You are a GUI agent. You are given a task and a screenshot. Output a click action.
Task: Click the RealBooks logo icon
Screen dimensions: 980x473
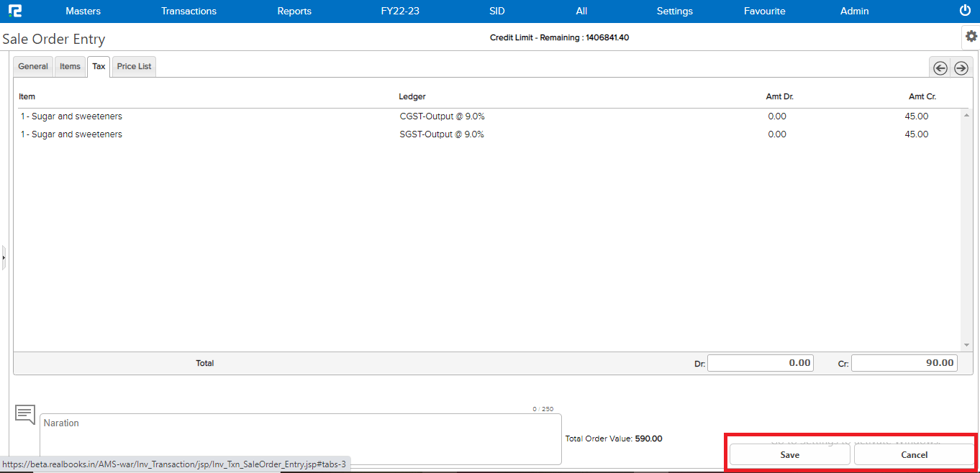coord(15,11)
